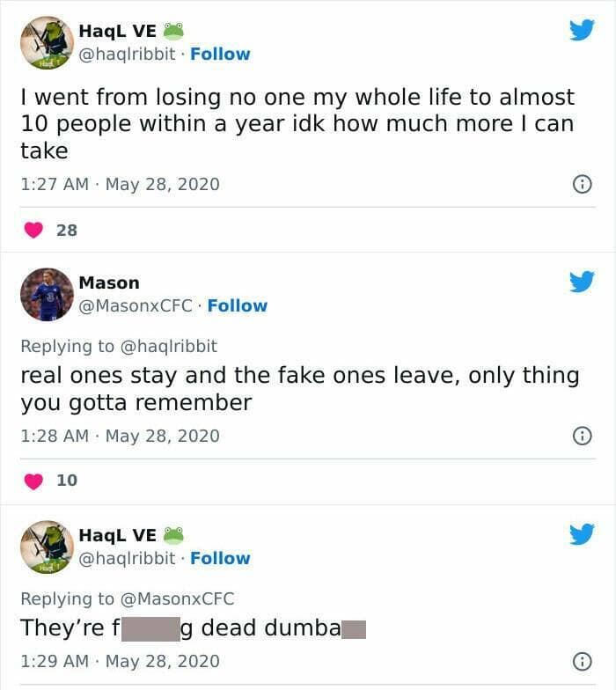Open info icon on the last tweet
Image resolution: width=616 pixels, height=690 pixels.
tap(581, 661)
